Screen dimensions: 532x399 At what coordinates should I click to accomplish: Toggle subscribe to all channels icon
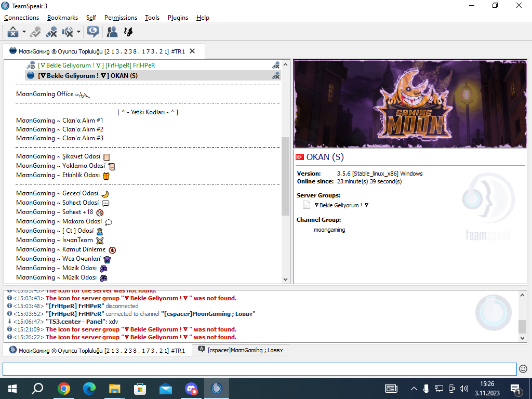tap(92, 32)
